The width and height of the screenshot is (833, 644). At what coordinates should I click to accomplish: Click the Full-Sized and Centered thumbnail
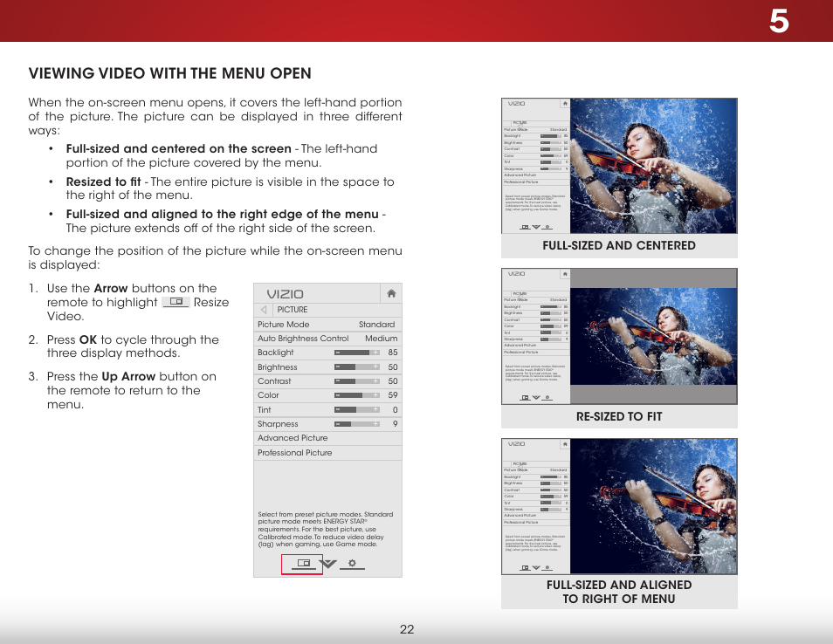(619, 166)
